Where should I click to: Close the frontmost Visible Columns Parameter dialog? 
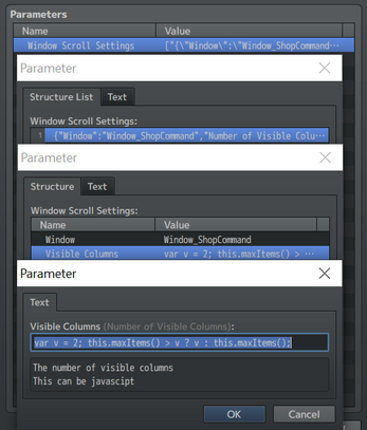(324, 273)
